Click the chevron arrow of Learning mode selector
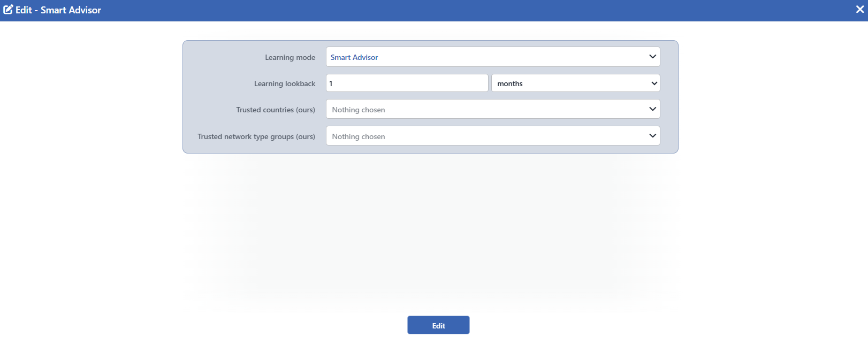Screen dimensions: 868x337 coord(652,57)
